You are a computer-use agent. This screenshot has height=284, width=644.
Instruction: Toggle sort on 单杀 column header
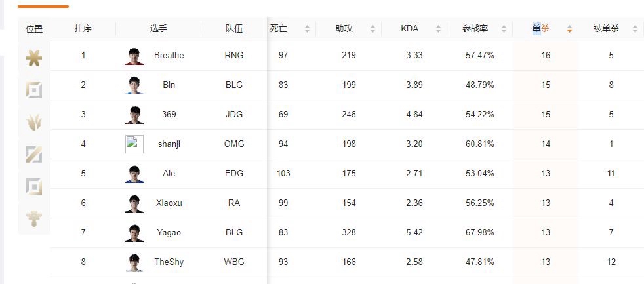click(542, 29)
